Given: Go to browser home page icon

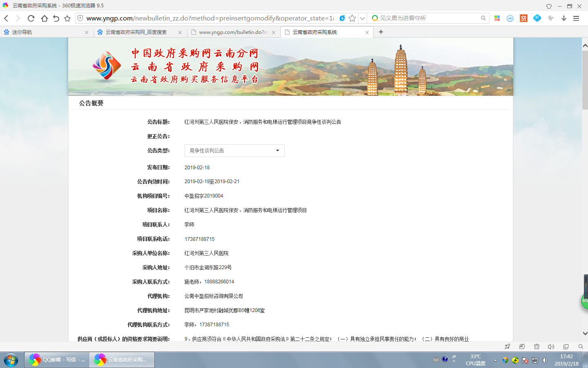Looking at the screenshot, I should [x=44, y=18].
